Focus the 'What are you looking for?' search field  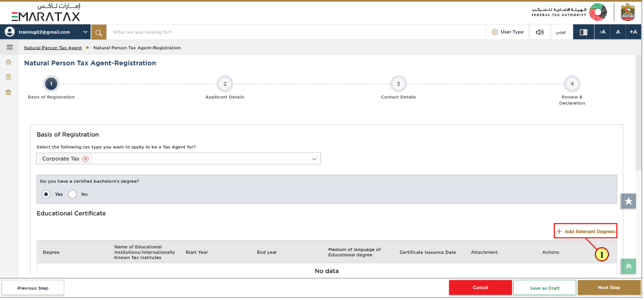click(296, 32)
